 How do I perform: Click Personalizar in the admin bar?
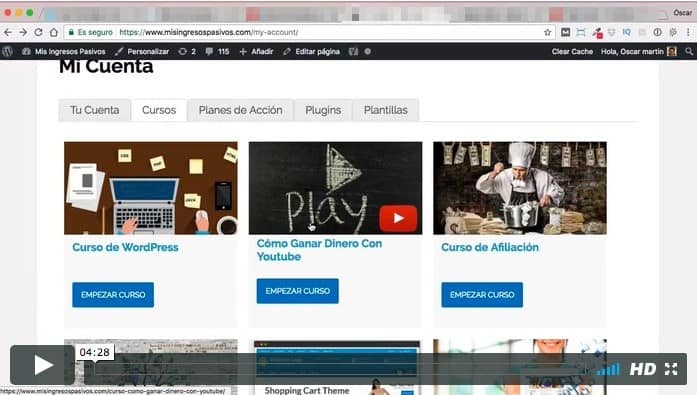pyautogui.click(x=142, y=52)
